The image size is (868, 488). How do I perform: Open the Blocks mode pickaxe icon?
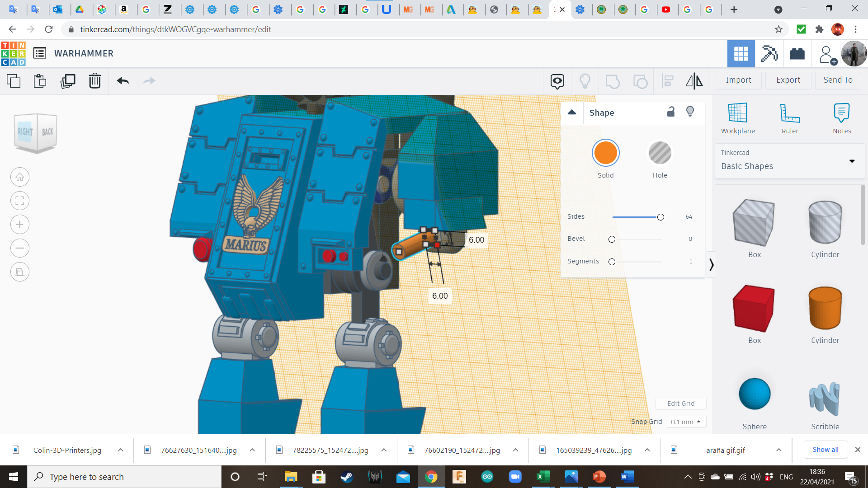[x=769, y=54]
